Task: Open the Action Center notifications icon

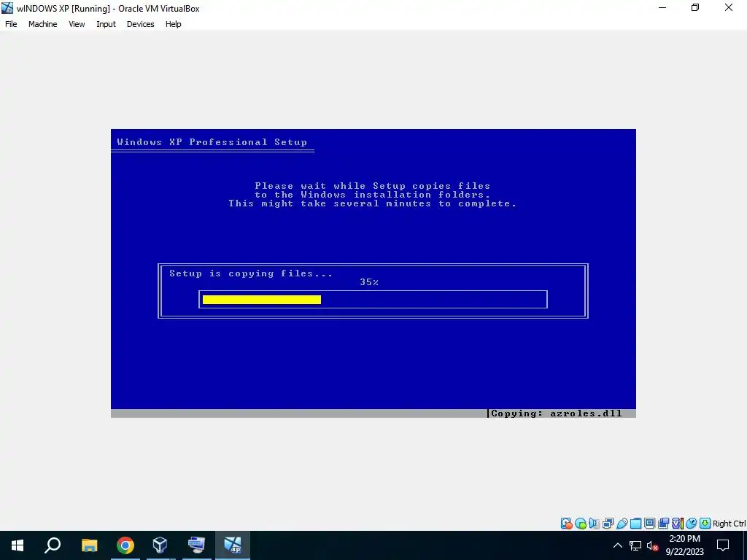Action: click(723, 545)
